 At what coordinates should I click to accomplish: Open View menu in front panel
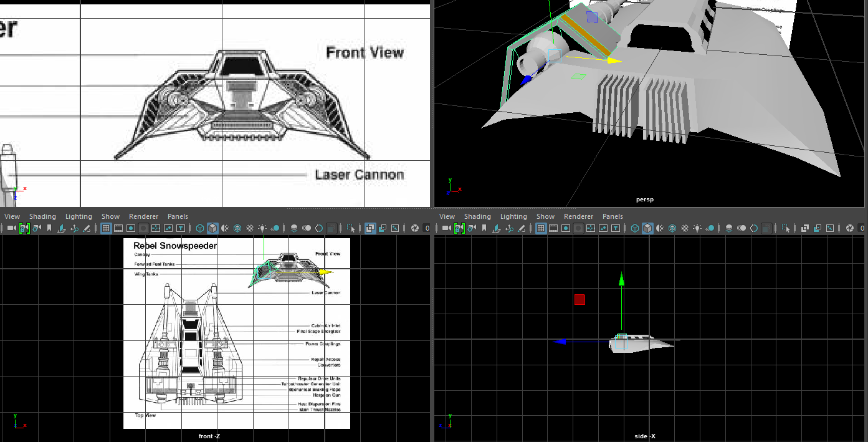pos(12,216)
